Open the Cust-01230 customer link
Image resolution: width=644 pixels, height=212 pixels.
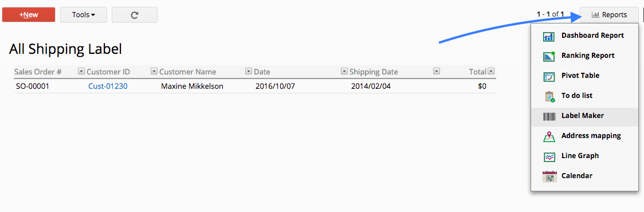108,87
